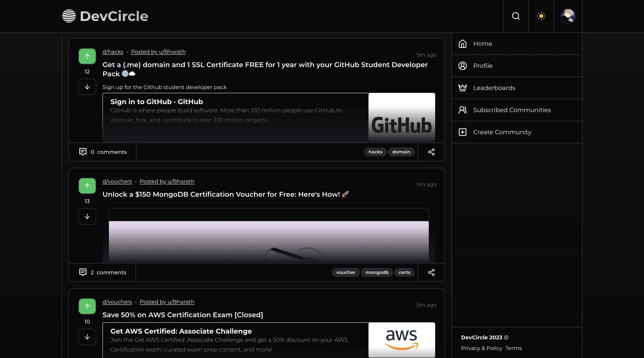Downvote the GitHub .me domain post
Screen dimensions: 644x358
point(87,87)
